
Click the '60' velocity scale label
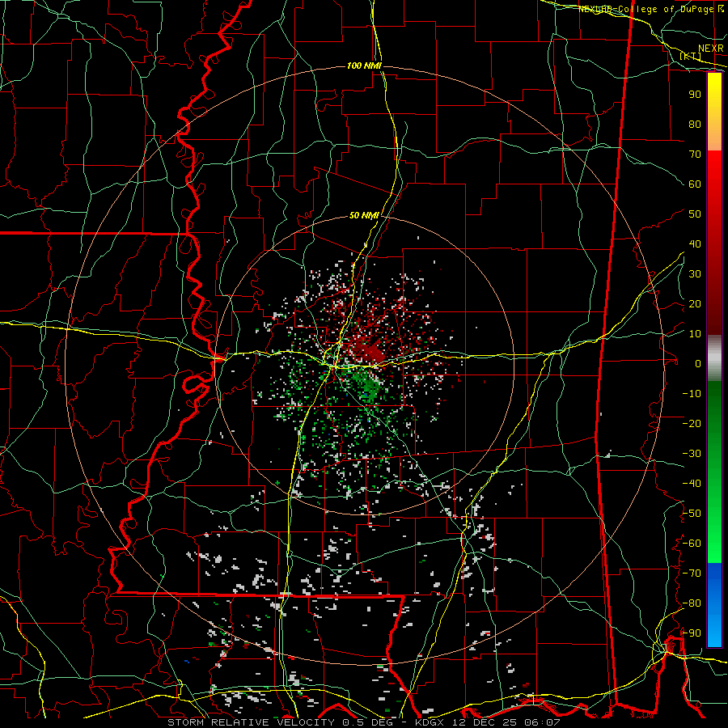[x=695, y=184]
